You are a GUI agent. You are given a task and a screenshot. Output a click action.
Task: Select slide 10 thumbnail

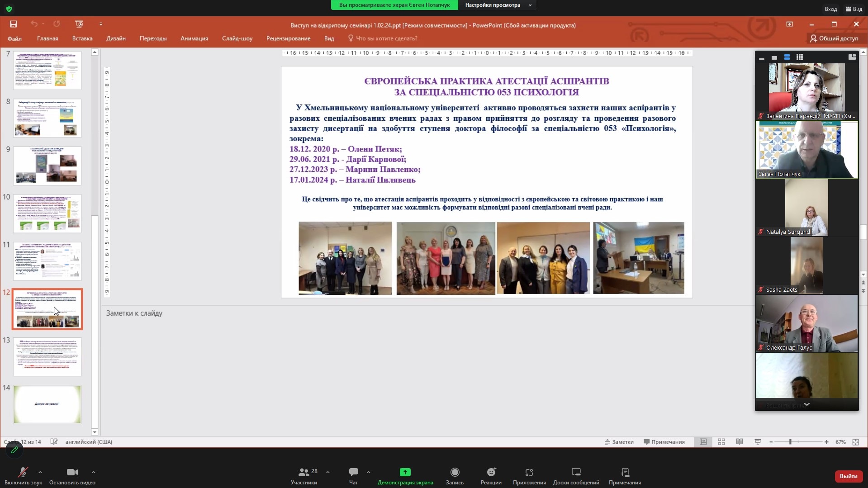[x=47, y=213]
